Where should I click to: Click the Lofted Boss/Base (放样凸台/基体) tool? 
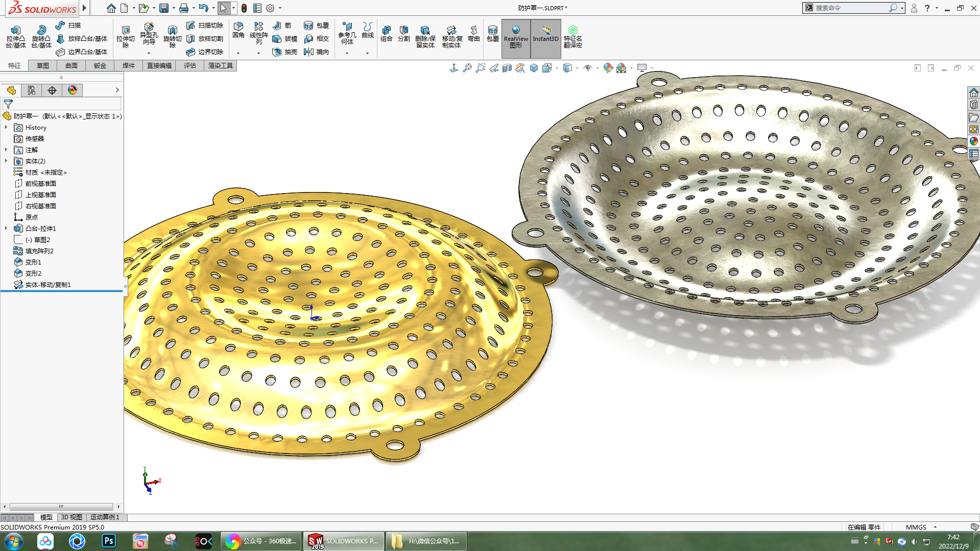click(82, 38)
